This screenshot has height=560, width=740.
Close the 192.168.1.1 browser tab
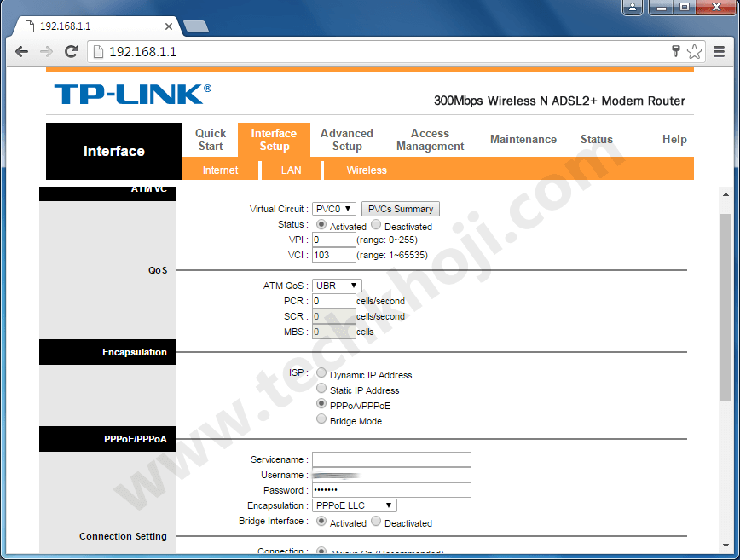(169, 26)
